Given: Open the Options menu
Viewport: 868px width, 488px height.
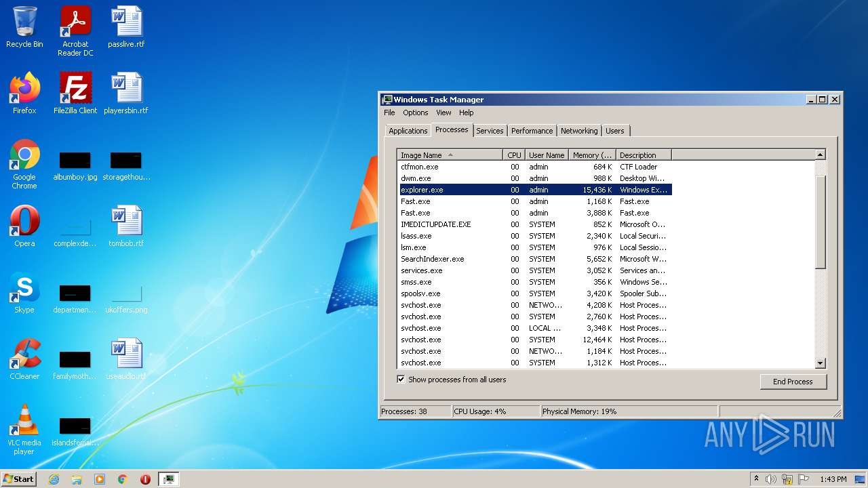Looking at the screenshot, I should point(415,113).
